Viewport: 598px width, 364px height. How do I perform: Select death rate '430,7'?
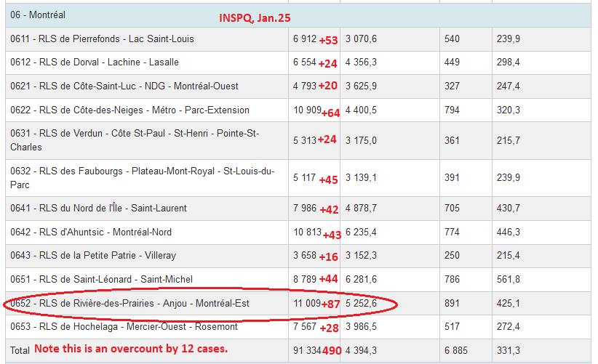click(x=508, y=208)
